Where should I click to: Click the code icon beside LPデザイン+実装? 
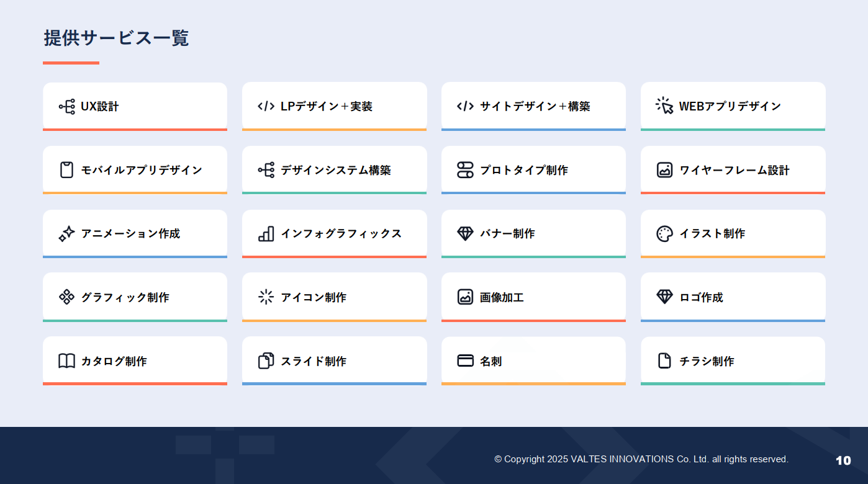266,106
